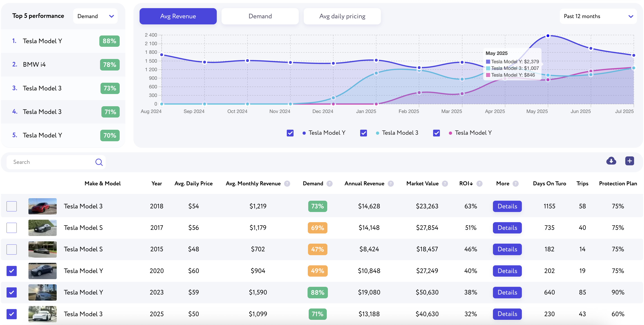Select rank 4 Tesla Model 3 71%
The width and height of the screenshot is (644, 325).
coord(63,112)
